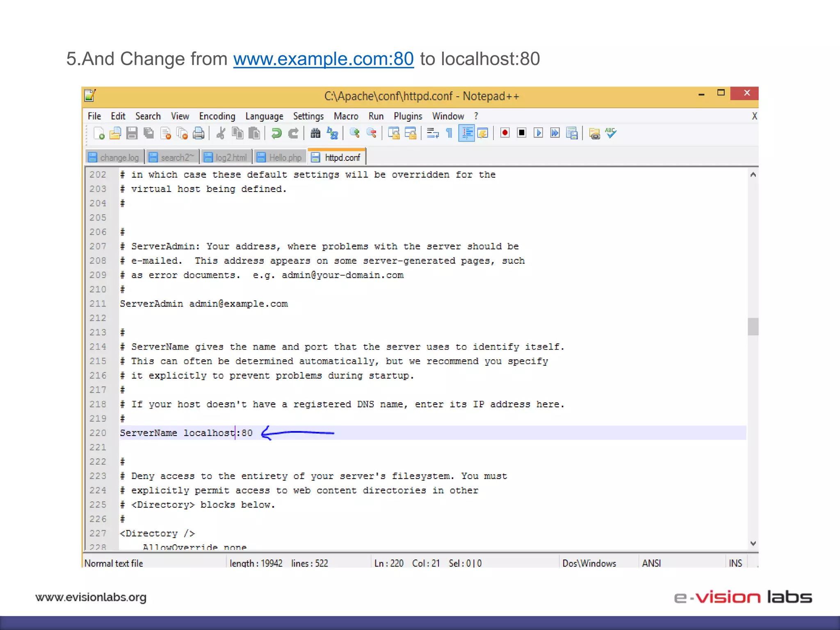The image size is (840, 630).
Task: Click the user-defined language lightning icon
Action: tap(483, 133)
